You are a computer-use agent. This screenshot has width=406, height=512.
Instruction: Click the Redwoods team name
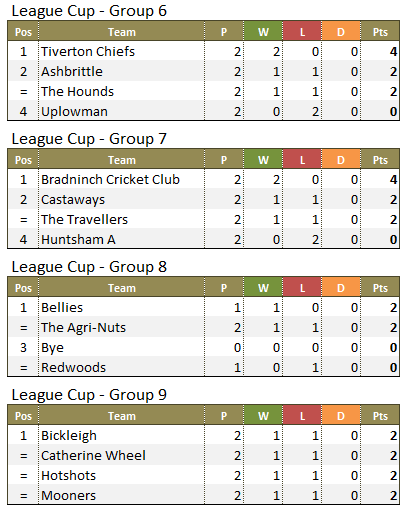pos(74,367)
